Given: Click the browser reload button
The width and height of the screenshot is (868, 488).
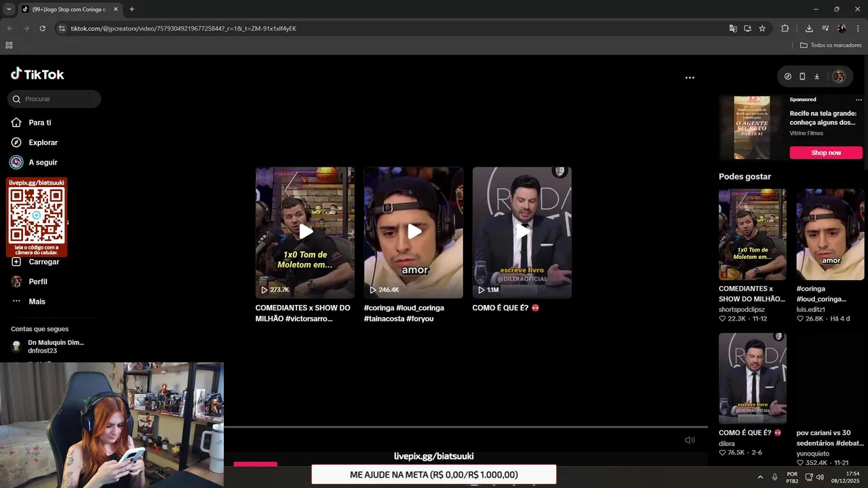Looking at the screenshot, I should coord(42,28).
